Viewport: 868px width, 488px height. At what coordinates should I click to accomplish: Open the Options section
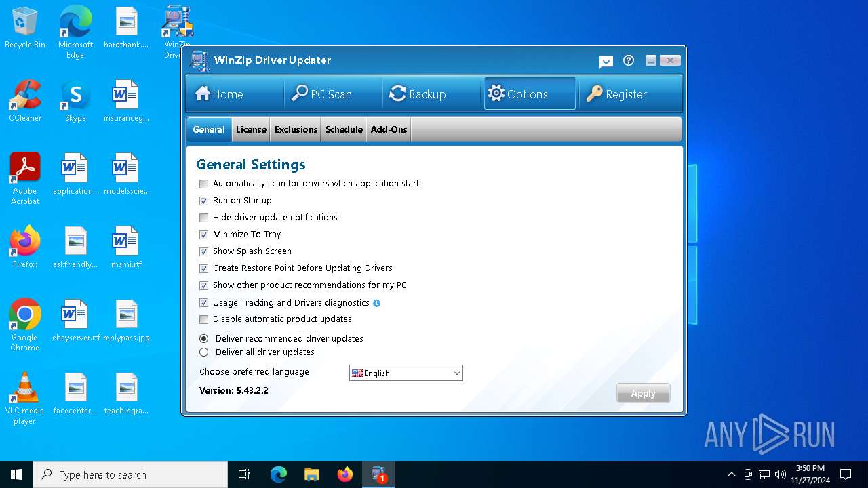(530, 94)
